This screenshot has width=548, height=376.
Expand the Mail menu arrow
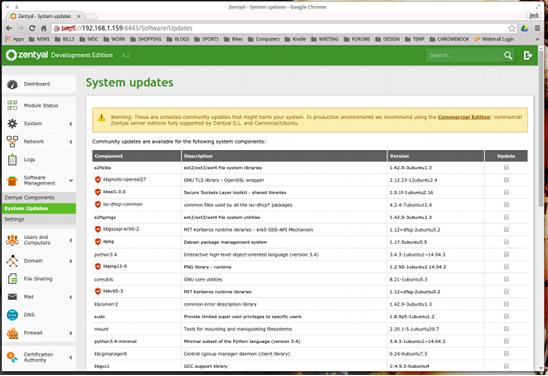click(x=71, y=297)
